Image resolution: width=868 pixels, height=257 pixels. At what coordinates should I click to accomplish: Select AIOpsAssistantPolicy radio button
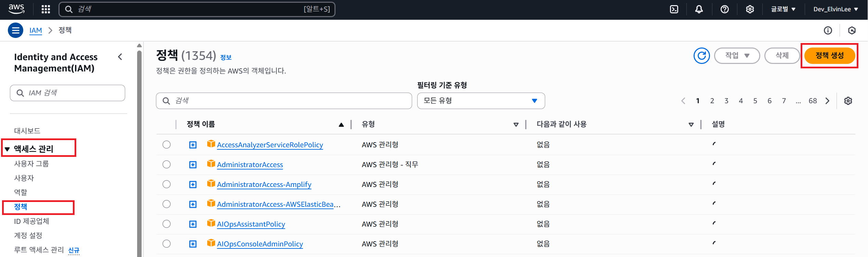tap(167, 224)
